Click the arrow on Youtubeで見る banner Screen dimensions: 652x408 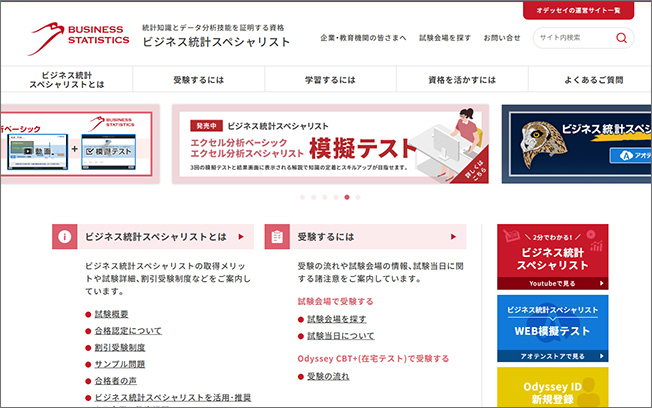(601, 283)
